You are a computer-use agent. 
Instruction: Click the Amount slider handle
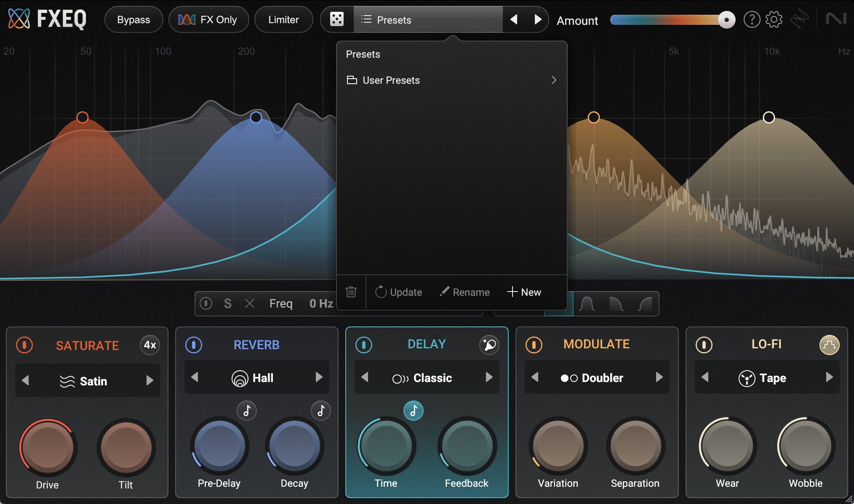tap(726, 20)
